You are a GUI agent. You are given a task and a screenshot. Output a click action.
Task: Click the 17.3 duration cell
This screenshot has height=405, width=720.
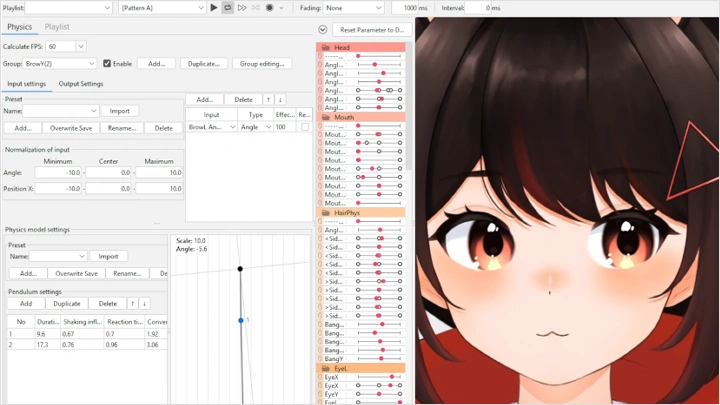pyautogui.click(x=47, y=344)
